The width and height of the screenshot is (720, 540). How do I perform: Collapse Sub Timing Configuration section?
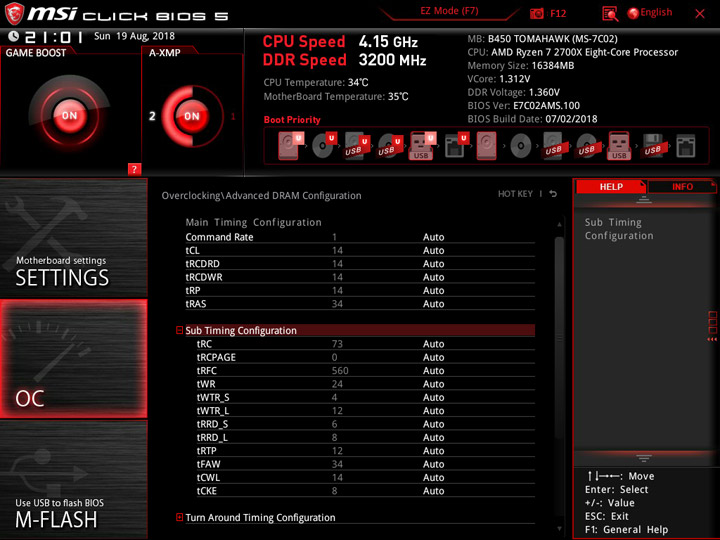point(180,330)
